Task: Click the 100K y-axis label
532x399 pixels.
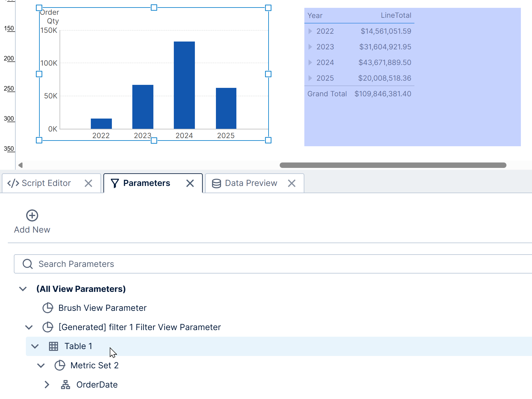Action: (49, 63)
